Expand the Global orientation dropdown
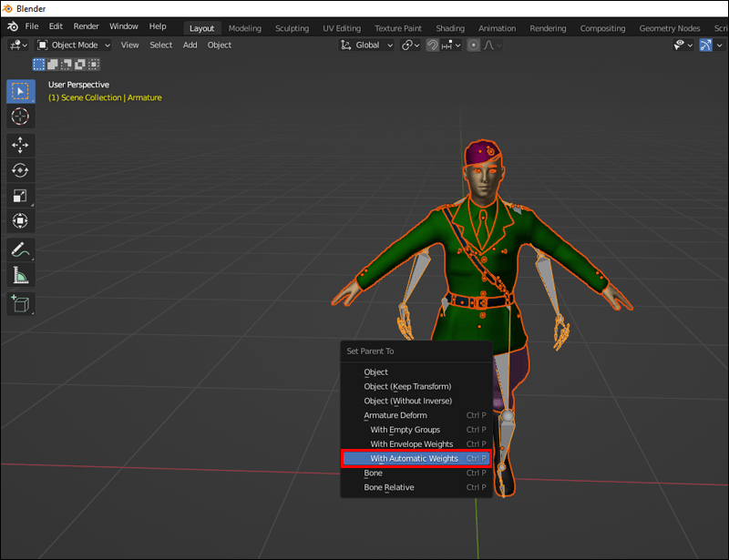The height and width of the screenshot is (560, 729). pos(367,45)
